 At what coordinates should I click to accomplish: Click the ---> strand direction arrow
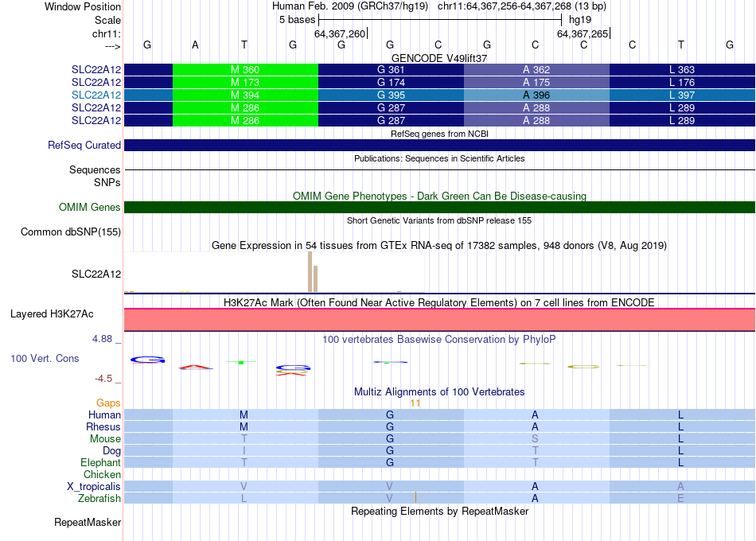113,46
